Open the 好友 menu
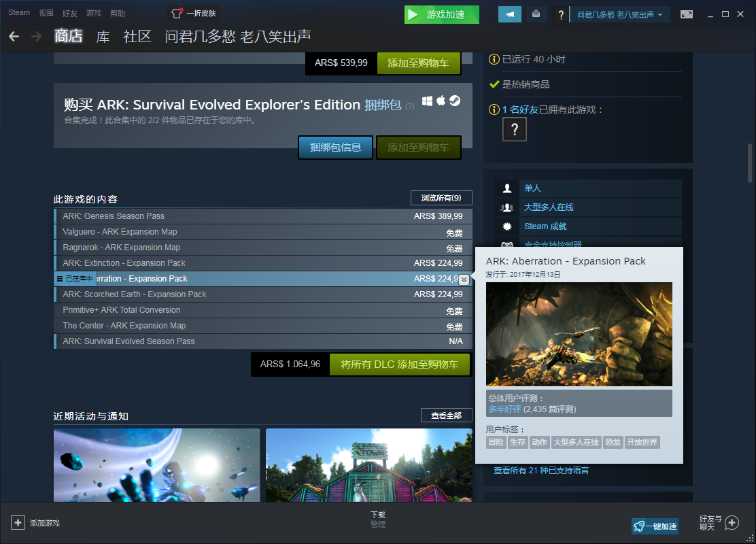Viewport: 756px width, 544px height. click(70, 13)
